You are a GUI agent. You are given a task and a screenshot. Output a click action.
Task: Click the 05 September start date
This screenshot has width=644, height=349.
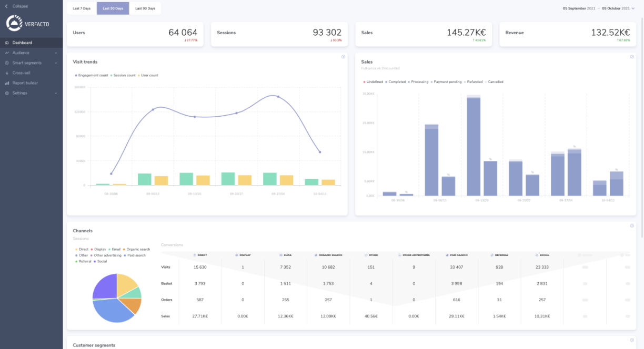pyautogui.click(x=579, y=8)
